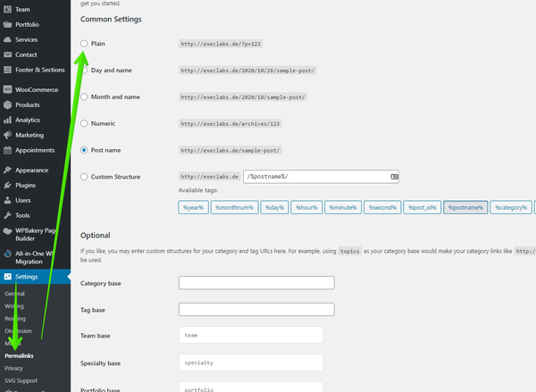Click the Team menu icon in sidebar
This screenshot has height=392, width=536.
pos(7,10)
